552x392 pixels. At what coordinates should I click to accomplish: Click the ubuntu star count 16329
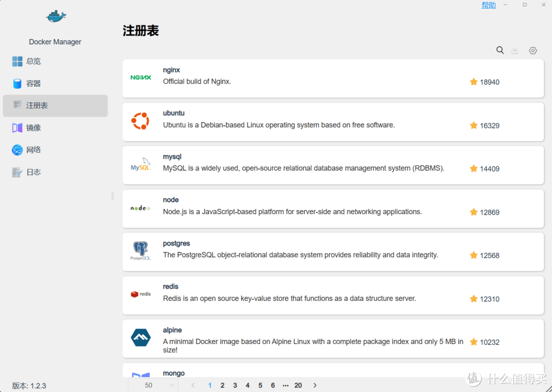490,126
